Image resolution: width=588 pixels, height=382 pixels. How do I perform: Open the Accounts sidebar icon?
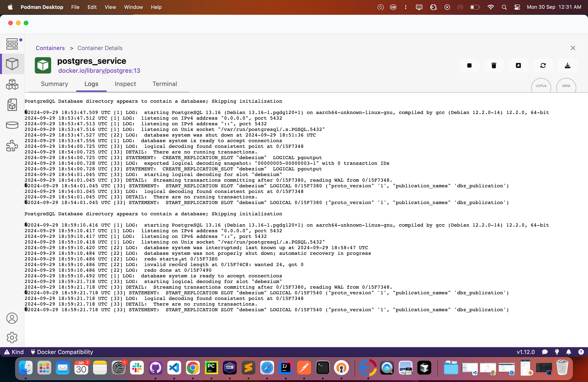(12, 318)
